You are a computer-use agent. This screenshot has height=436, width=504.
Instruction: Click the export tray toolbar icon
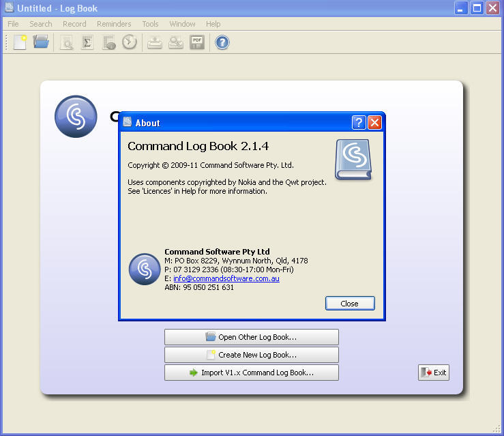point(155,43)
